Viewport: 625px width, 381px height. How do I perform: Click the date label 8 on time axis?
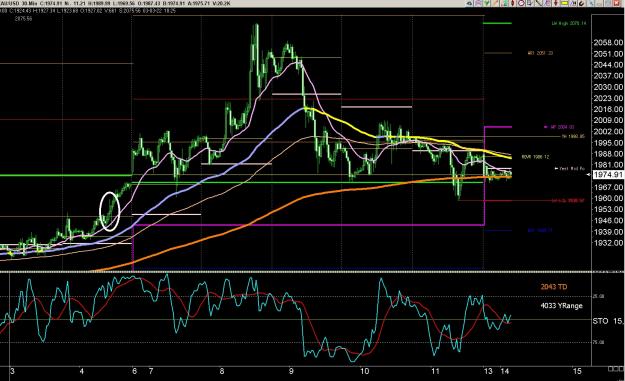(222, 371)
